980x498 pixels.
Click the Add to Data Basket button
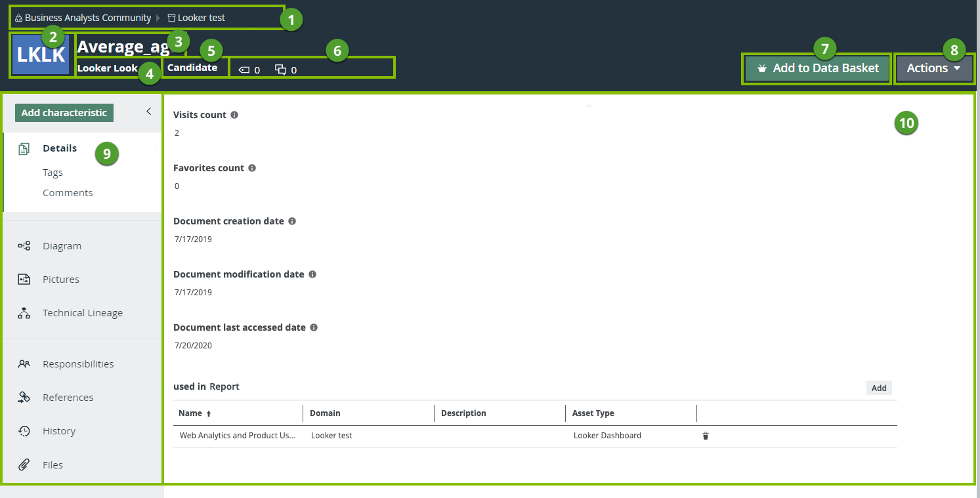[x=817, y=68]
